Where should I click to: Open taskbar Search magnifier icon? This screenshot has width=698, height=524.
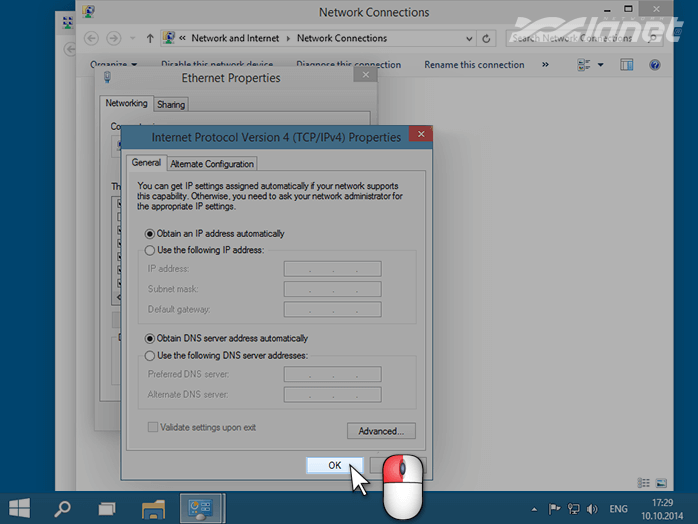click(62, 508)
